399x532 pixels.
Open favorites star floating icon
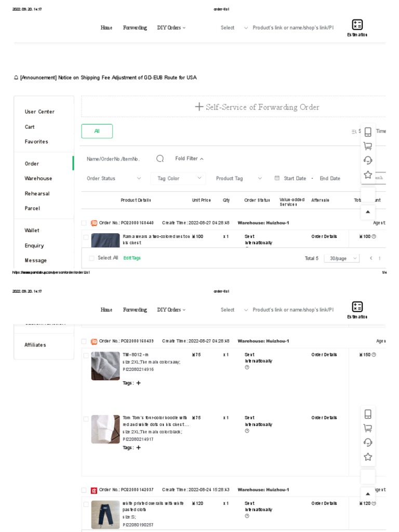tap(368, 175)
